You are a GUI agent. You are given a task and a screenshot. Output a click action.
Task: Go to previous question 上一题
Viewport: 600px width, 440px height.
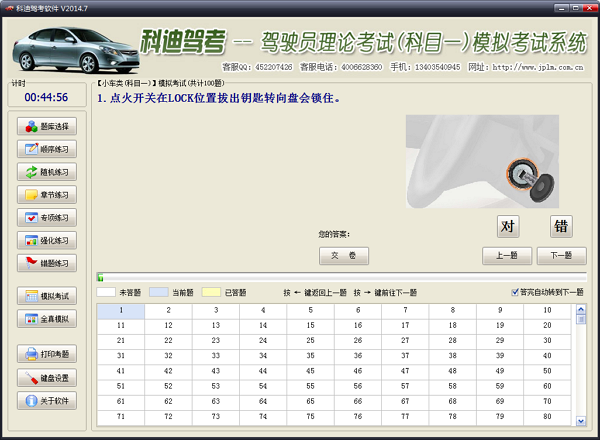pyautogui.click(x=507, y=256)
